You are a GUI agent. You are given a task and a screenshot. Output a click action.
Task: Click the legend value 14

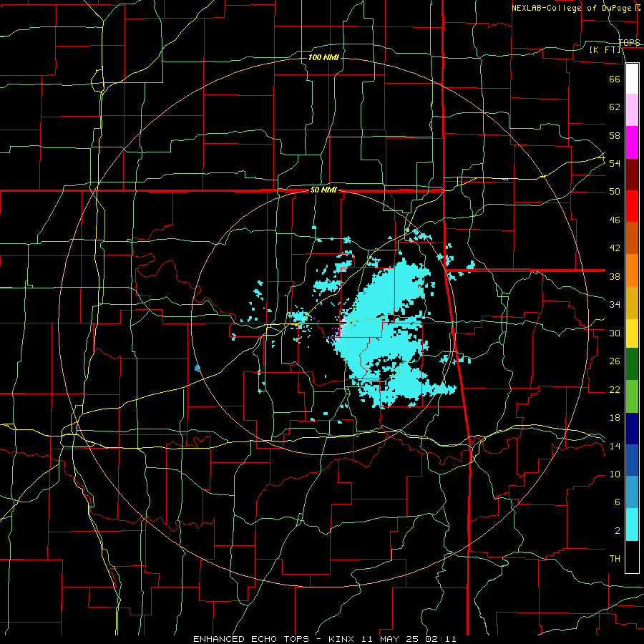click(x=615, y=446)
